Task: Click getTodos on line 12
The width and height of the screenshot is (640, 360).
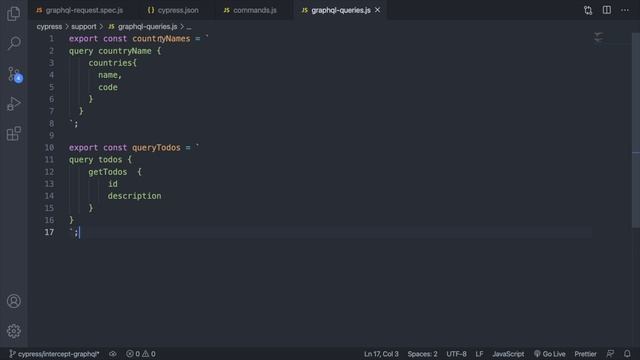Action: coord(108,172)
